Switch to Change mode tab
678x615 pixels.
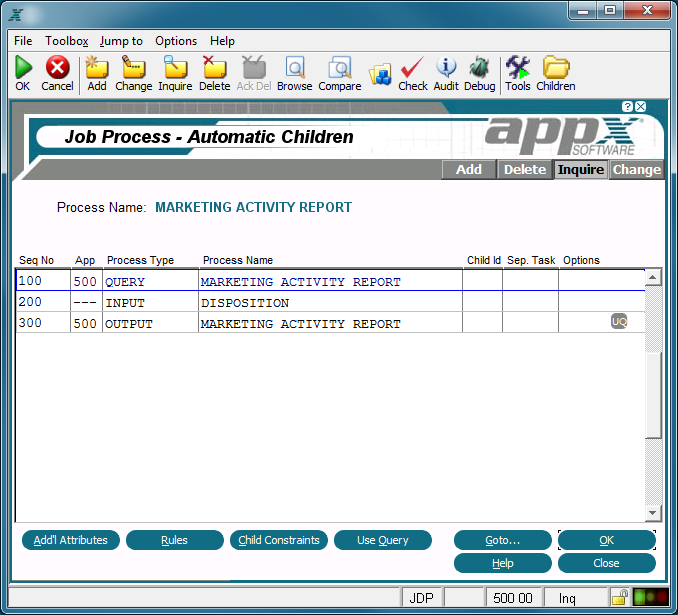636,170
